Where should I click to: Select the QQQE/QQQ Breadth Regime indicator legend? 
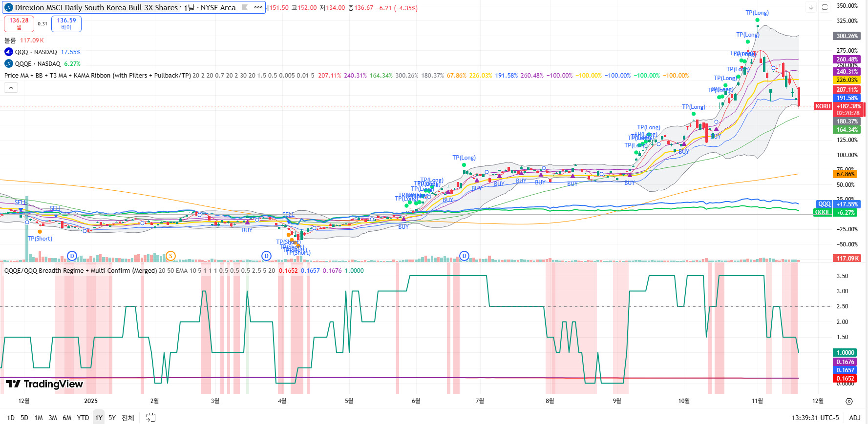(81, 270)
